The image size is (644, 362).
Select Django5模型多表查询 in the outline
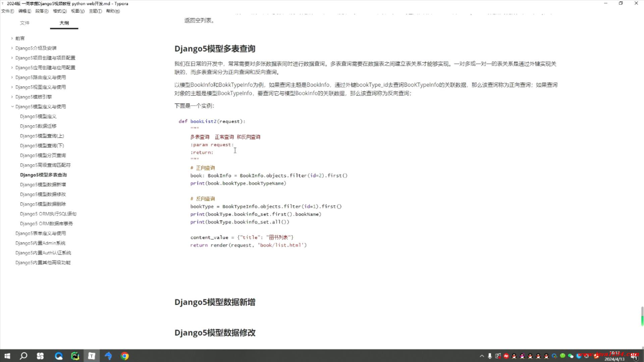[43, 175]
